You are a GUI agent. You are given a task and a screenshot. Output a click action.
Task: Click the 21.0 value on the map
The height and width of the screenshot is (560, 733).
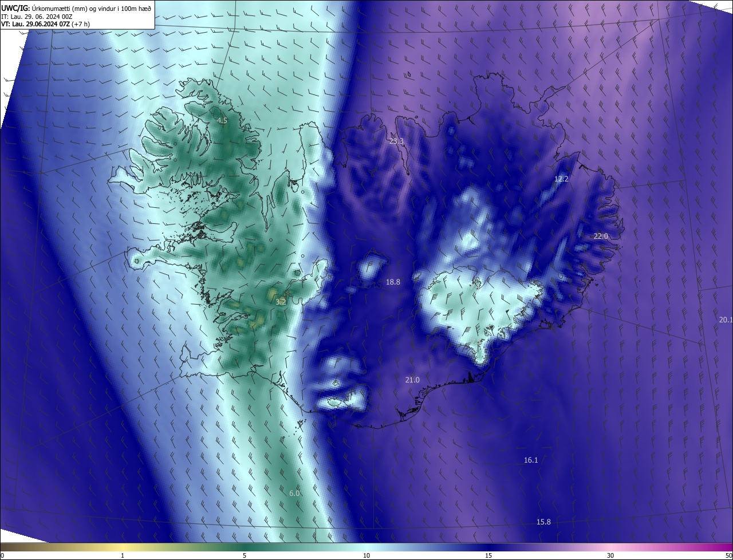click(x=412, y=380)
